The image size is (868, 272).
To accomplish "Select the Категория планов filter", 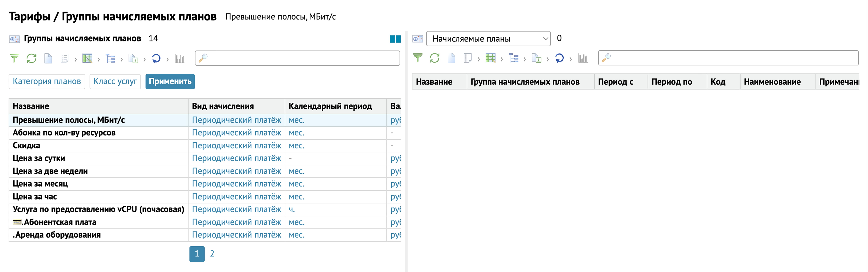I will tap(47, 81).
